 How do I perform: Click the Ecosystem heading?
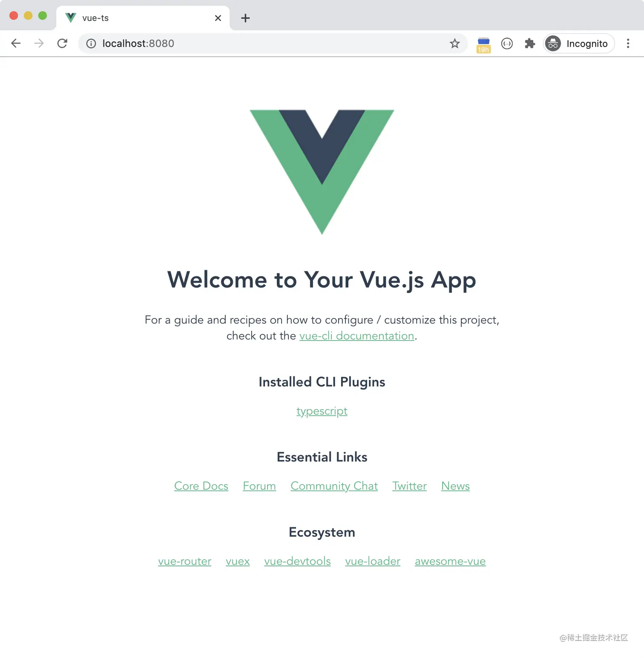(x=322, y=533)
